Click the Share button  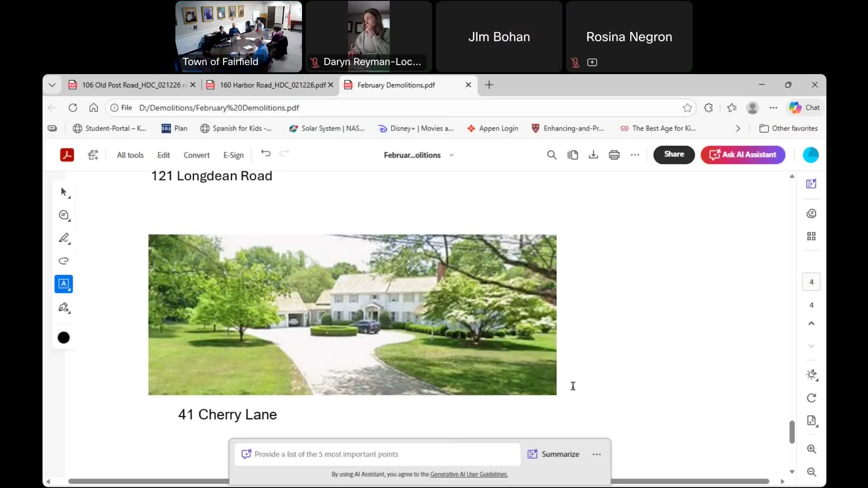pos(674,155)
